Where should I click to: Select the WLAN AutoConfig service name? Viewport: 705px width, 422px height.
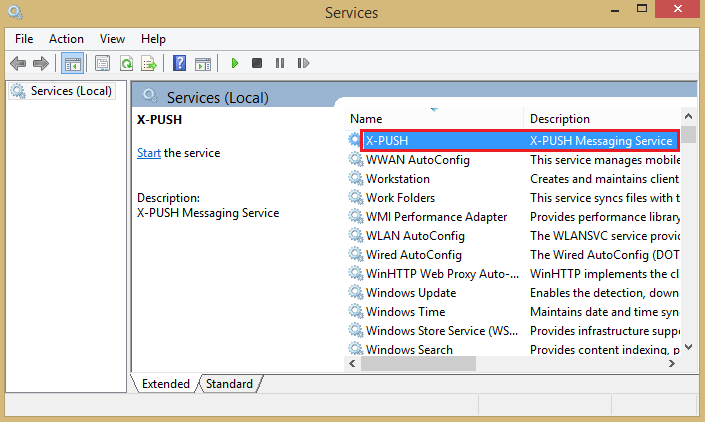point(415,236)
